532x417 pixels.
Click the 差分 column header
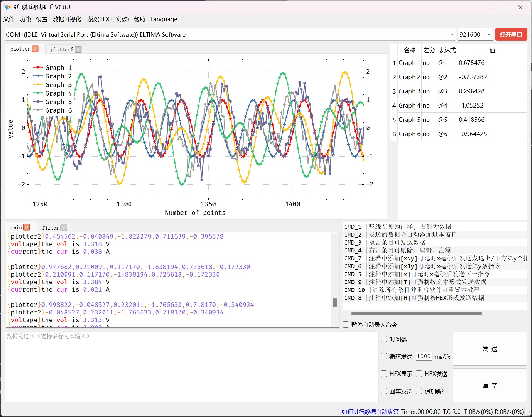pyautogui.click(x=429, y=50)
